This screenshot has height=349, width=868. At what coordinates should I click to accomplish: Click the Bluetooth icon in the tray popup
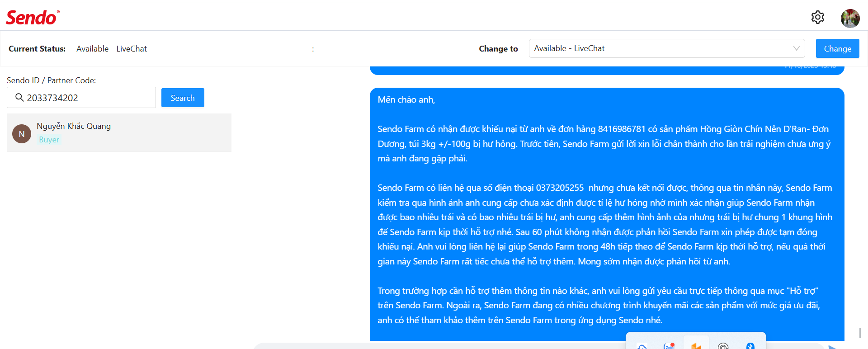coord(750,346)
